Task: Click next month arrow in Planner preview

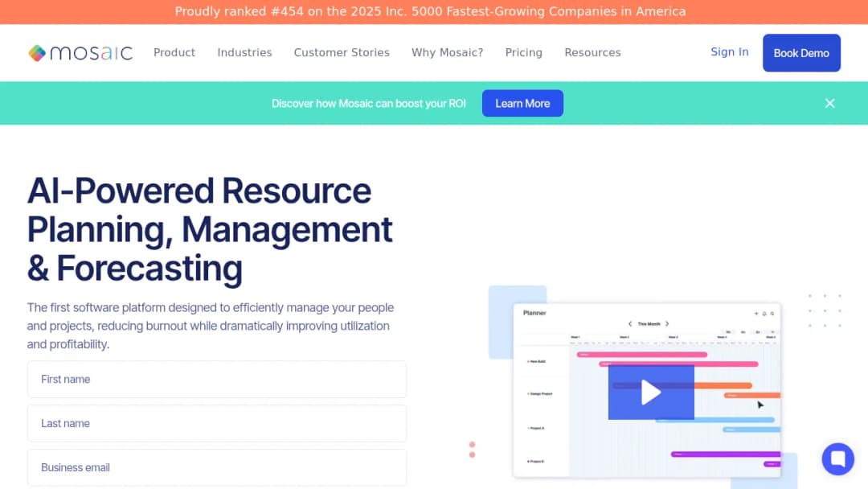Action: [x=667, y=324]
